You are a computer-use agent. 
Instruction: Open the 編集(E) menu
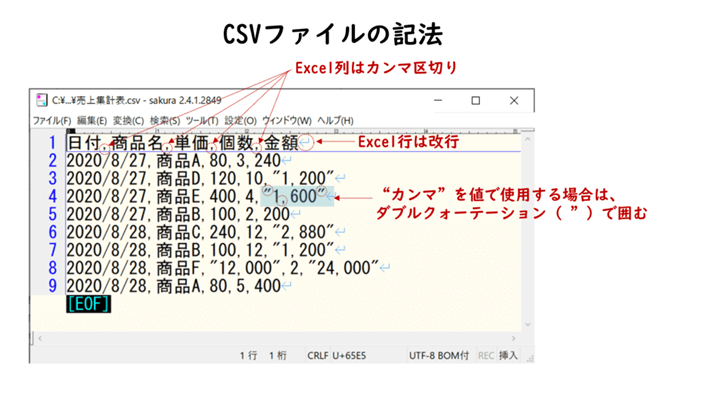[92, 121]
